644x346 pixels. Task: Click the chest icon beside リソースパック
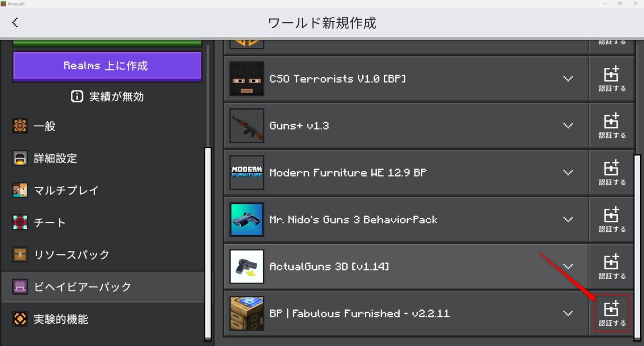click(x=20, y=254)
